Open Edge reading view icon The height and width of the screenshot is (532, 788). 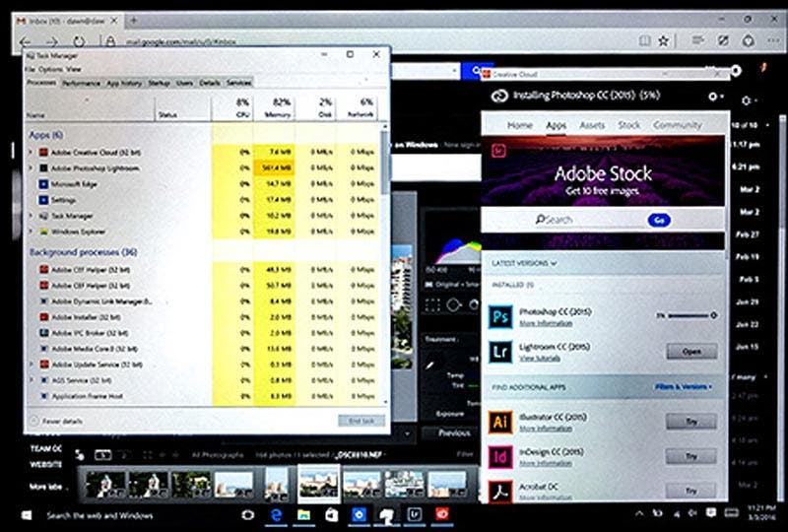(x=644, y=40)
